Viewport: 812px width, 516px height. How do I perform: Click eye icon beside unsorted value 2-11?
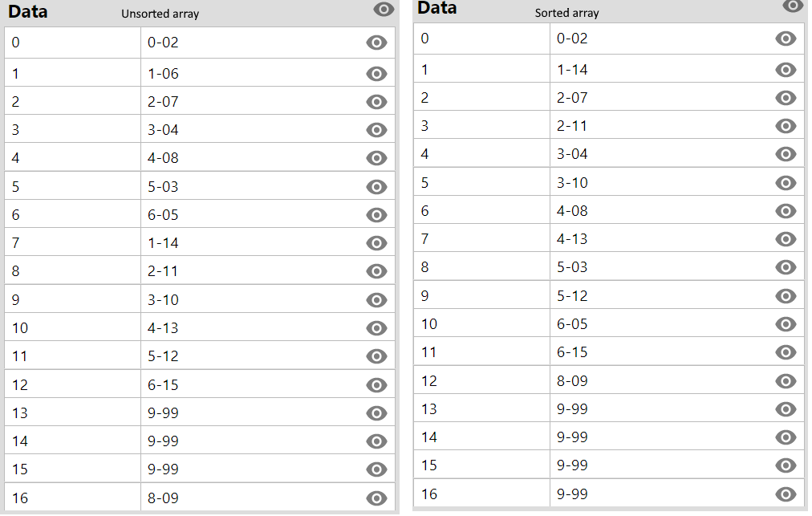point(376,271)
